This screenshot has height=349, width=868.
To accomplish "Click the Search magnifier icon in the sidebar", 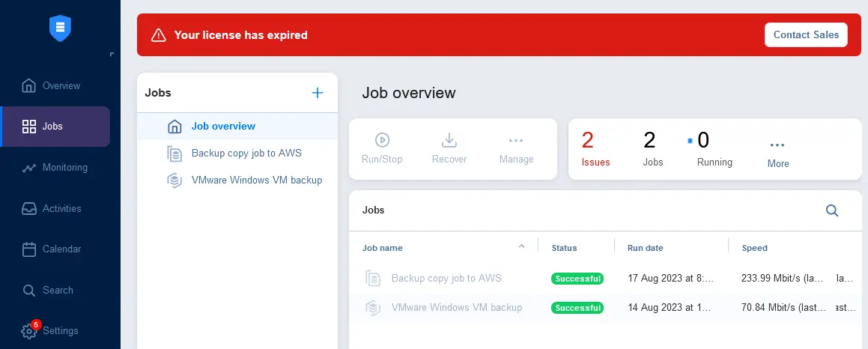I will (x=28, y=291).
